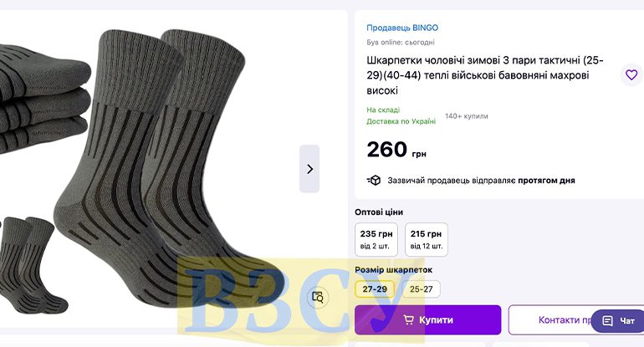Open seller contacts button Контакти
Screen dimensions: 644x347
click(x=565, y=320)
